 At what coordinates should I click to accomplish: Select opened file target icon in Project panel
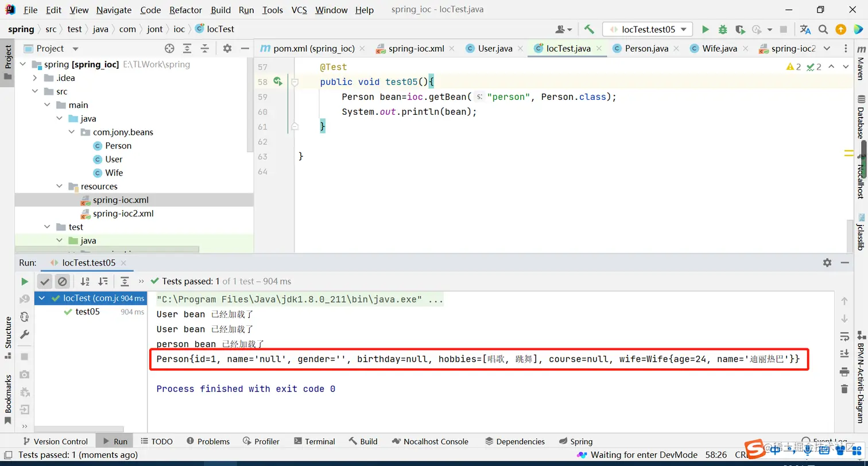coord(169,49)
